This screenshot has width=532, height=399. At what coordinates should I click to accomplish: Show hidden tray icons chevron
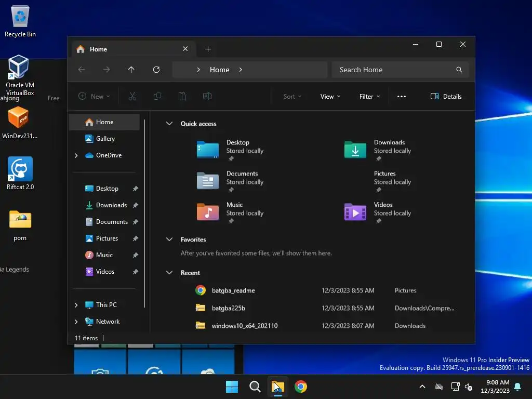(422, 387)
